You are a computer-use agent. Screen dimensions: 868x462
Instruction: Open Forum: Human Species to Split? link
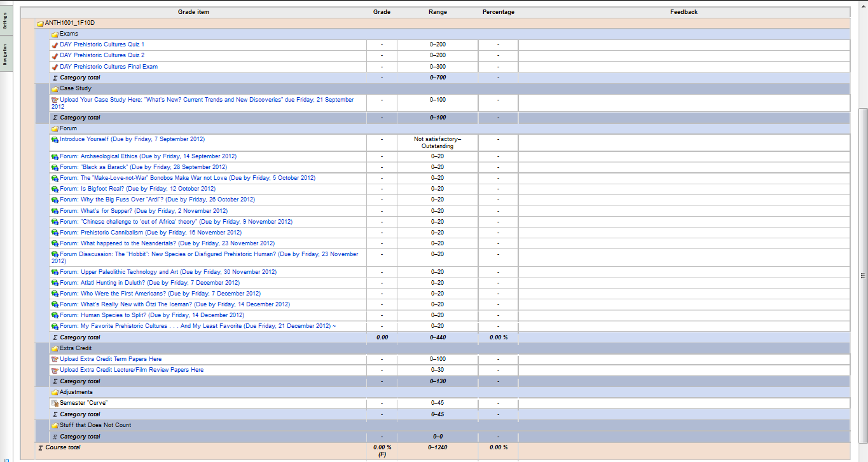(x=152, y=315)
